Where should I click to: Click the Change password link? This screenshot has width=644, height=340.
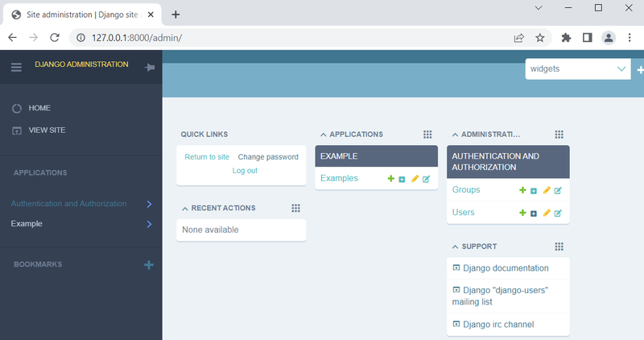[268, 157]
